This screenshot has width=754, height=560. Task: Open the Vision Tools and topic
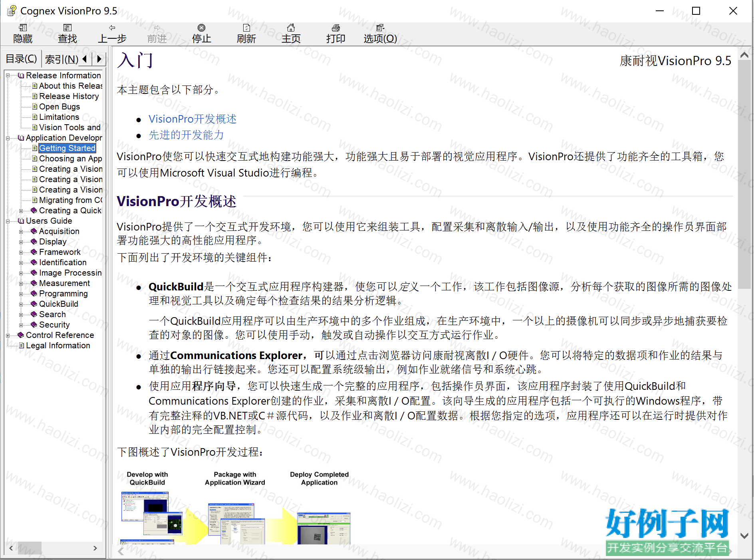pos(70,127)
